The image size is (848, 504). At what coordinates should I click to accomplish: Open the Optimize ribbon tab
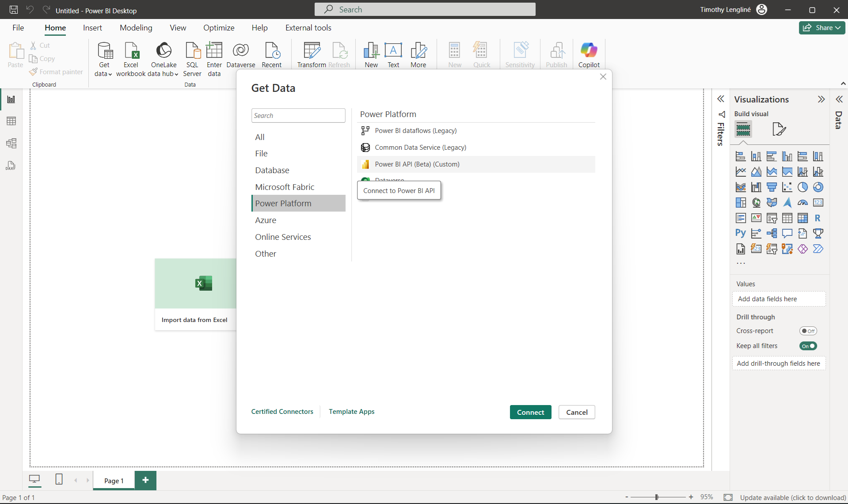pos(219,28)
